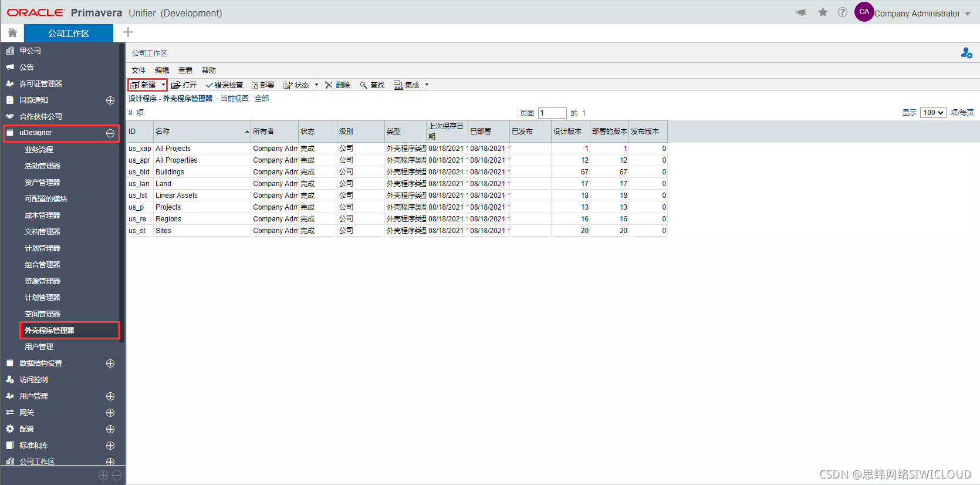
Task: Expand 数据结构设置 node
Action: [110, 363]
